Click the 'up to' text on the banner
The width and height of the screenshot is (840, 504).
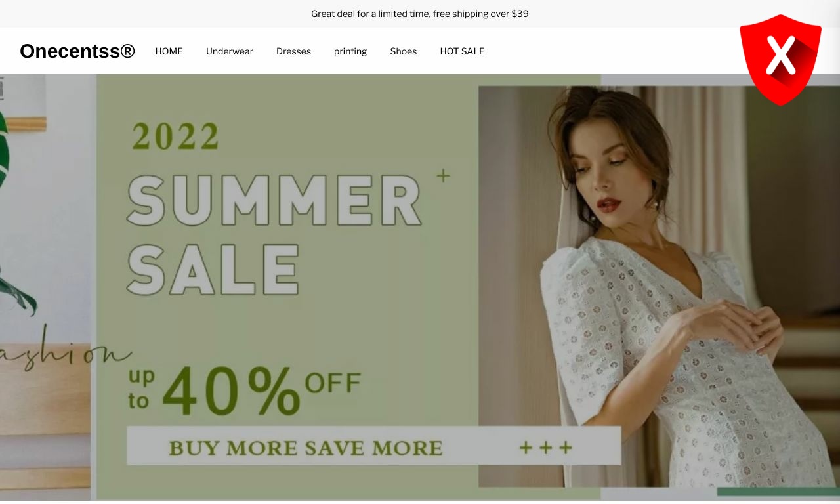(142, 388)
